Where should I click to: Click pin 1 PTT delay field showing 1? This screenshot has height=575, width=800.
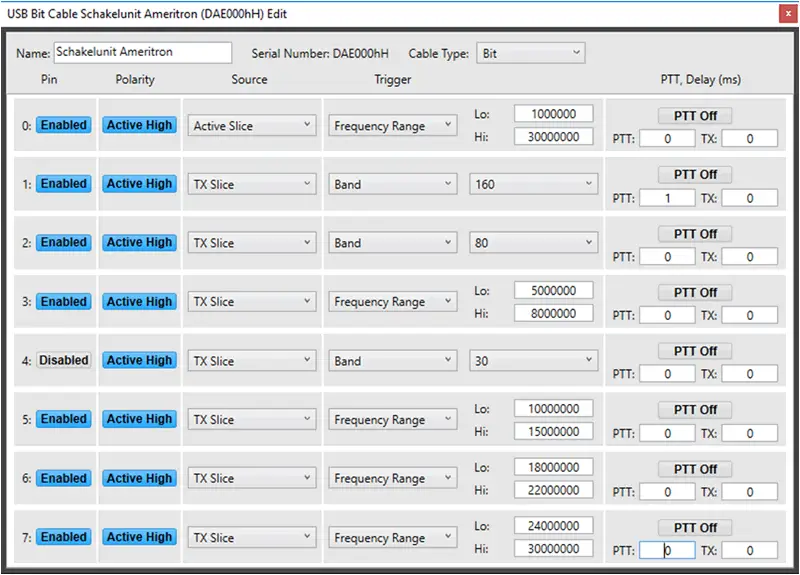(x=667, y=198)
